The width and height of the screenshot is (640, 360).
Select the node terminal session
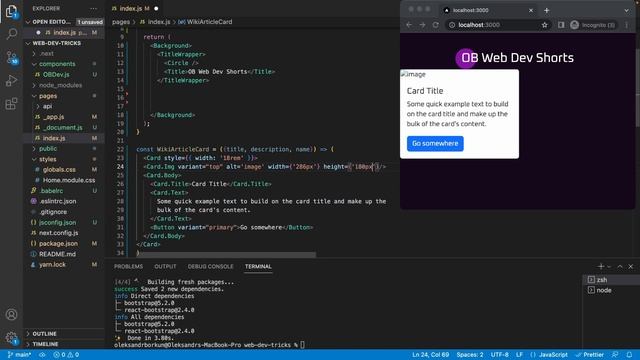pos(611,290)
